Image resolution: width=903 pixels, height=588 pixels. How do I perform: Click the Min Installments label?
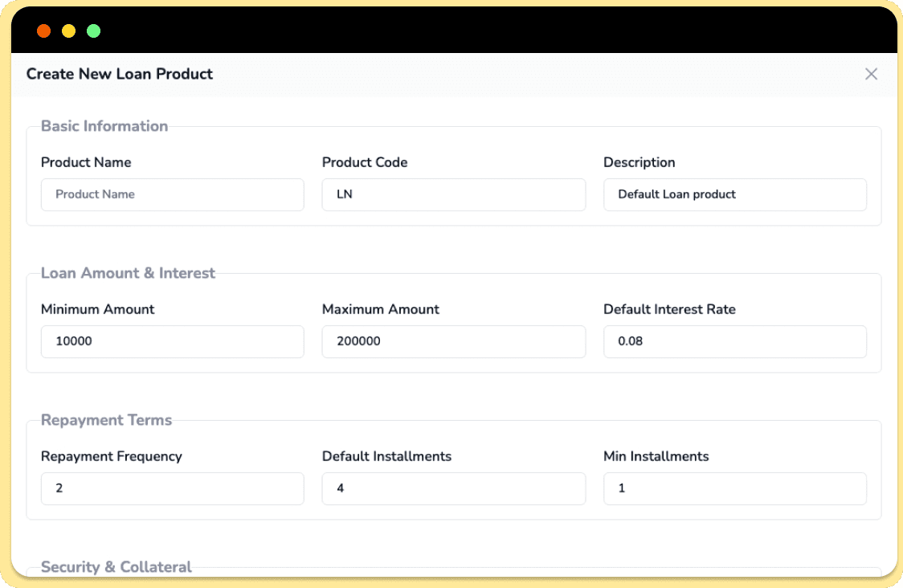tap(656, 456)
